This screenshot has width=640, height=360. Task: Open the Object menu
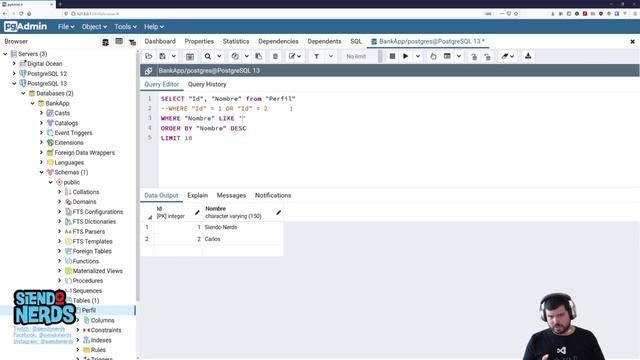tap(94, 27)
